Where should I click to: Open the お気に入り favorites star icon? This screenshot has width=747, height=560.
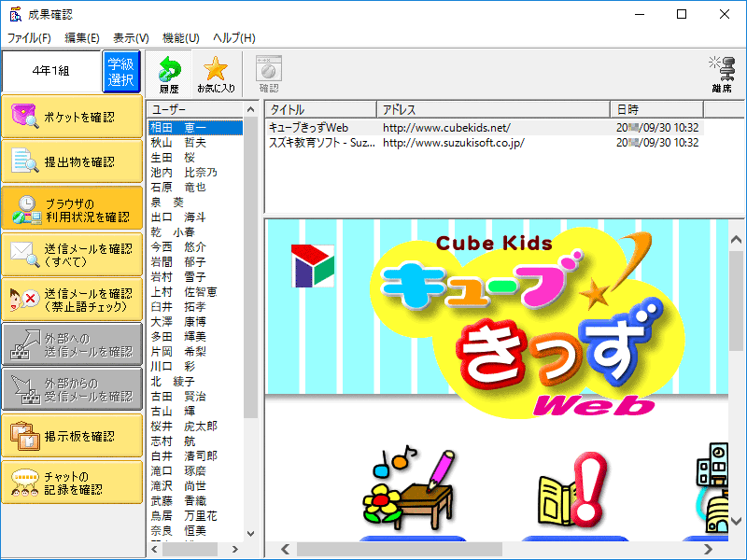[216, 75]
